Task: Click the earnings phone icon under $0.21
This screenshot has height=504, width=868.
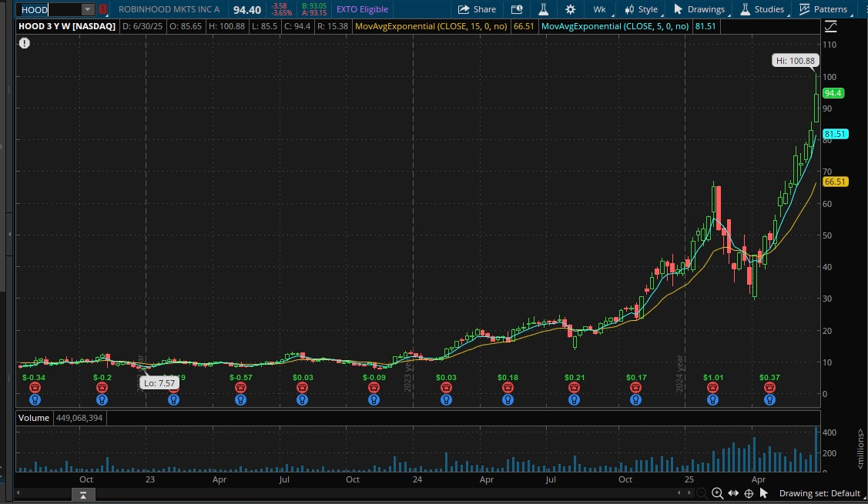Action: (x=574, y=388)
